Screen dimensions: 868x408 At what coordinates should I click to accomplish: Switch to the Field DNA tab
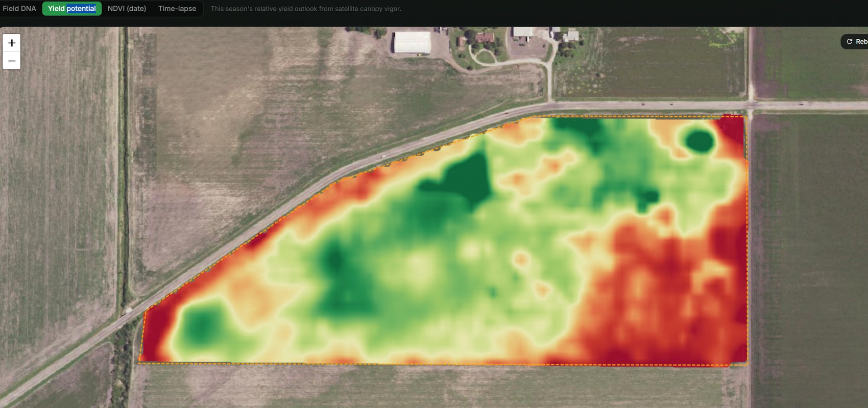tap(19, 9)
